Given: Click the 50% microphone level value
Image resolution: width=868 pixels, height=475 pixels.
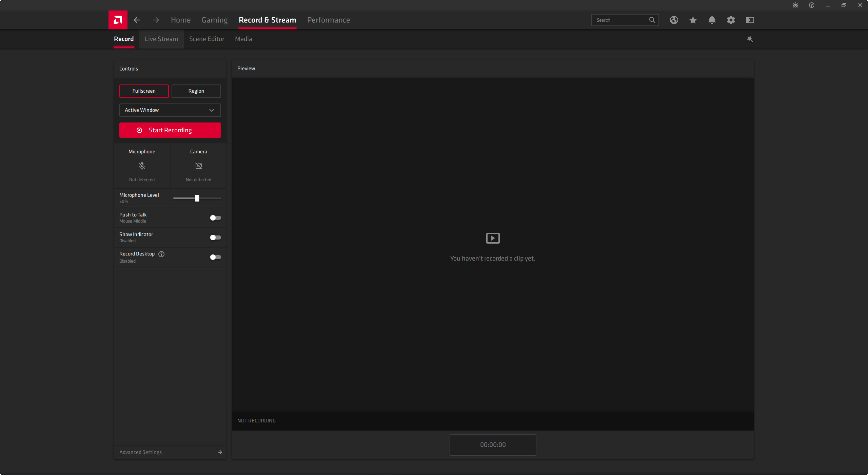Looking at the screenshot, I should tap(124, 202).
